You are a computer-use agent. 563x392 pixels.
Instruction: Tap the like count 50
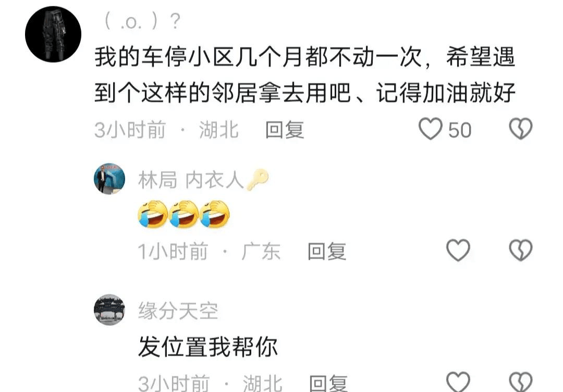(460, 130)
